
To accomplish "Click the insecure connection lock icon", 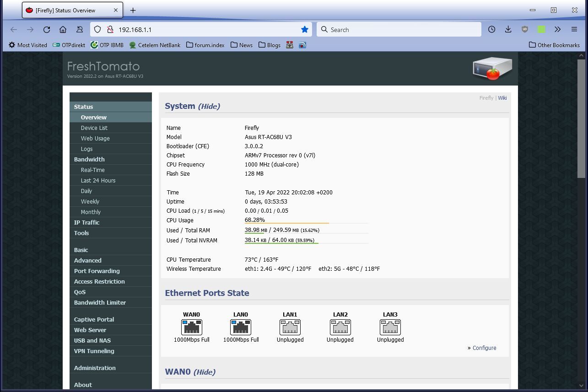I will pos(110,29).
